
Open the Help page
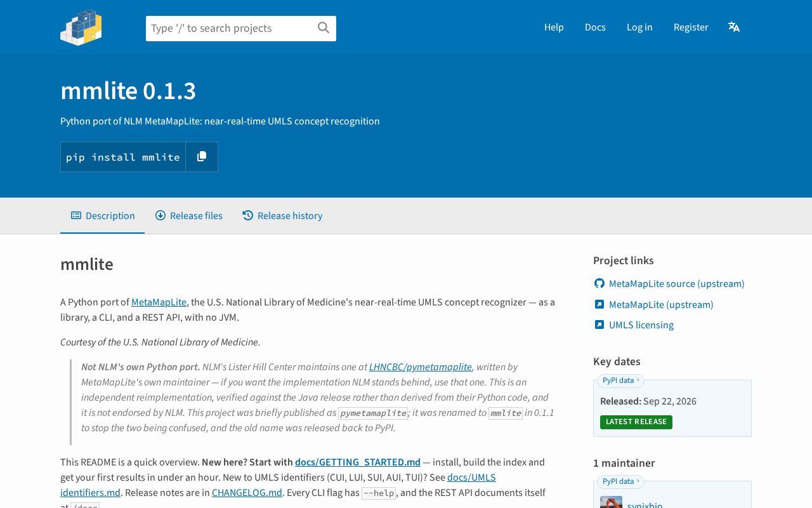(554, 27)
